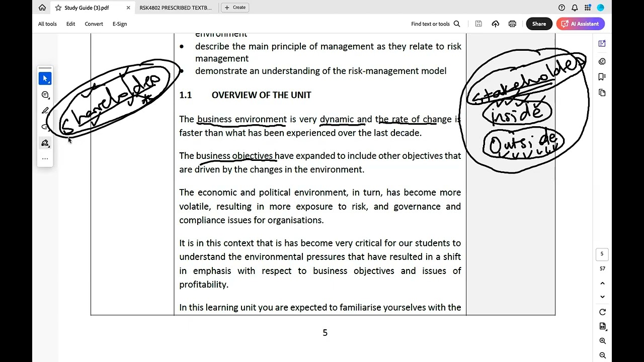The image size is (644, 362).
Task: Go to the next page arrow
Action: [602, 297]
